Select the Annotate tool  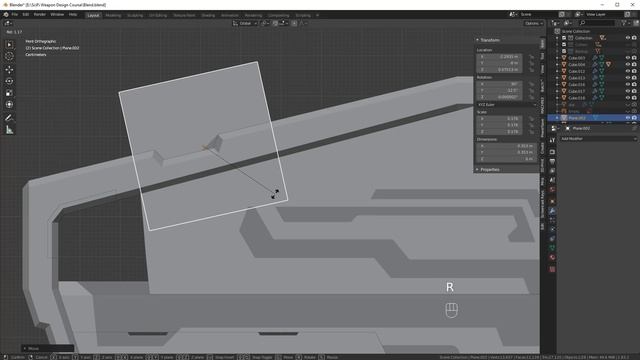[x=9, y=118]
